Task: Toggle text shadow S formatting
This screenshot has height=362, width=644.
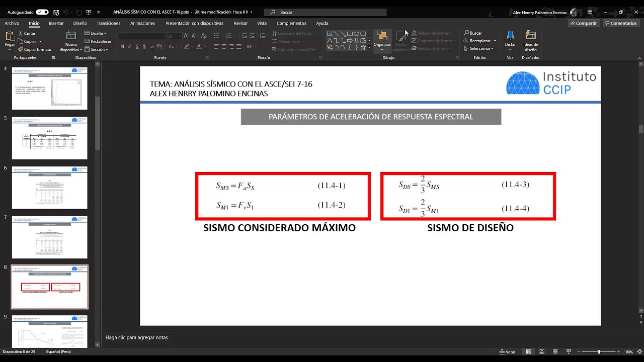Action: (144, 46)
